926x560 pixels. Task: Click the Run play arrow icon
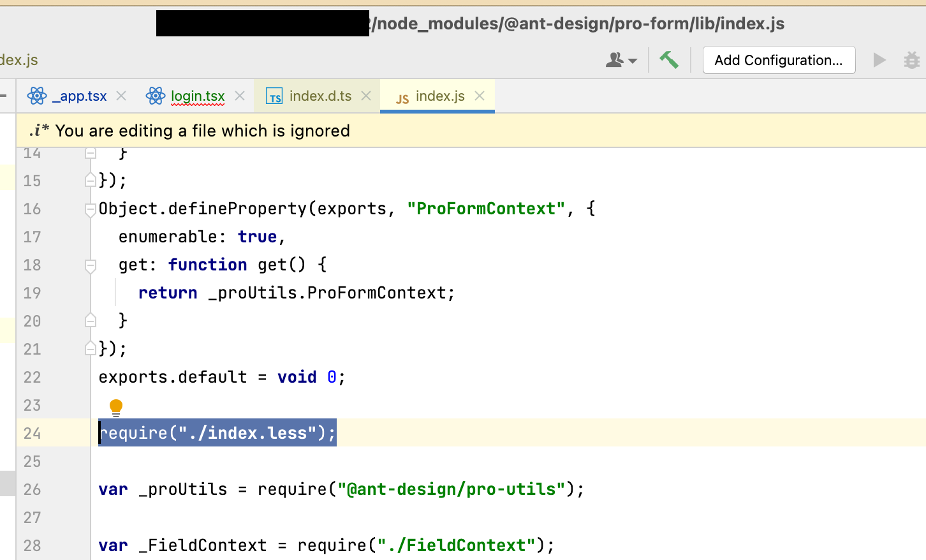[879, 60]
